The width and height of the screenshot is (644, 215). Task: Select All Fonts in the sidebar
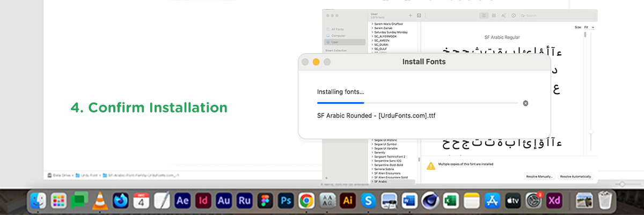[338, 29]
